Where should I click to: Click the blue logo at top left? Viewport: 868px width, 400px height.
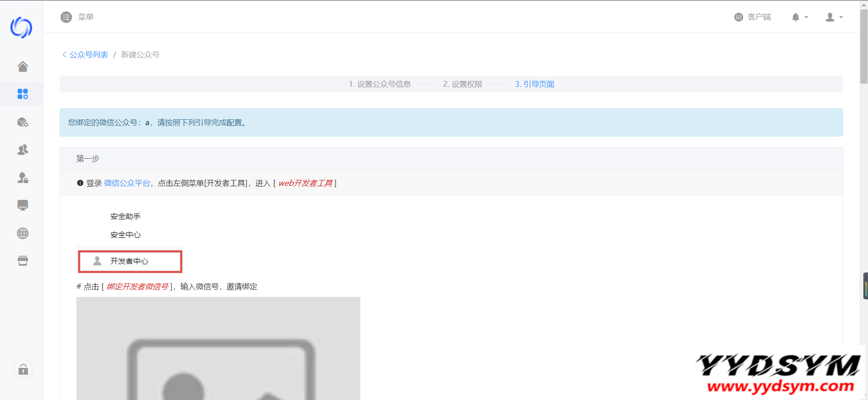pos(21,28)
